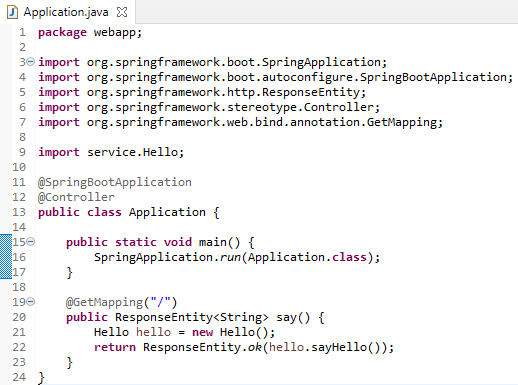
Task: Close the Application.java editor tab
Action: [122, 12]
